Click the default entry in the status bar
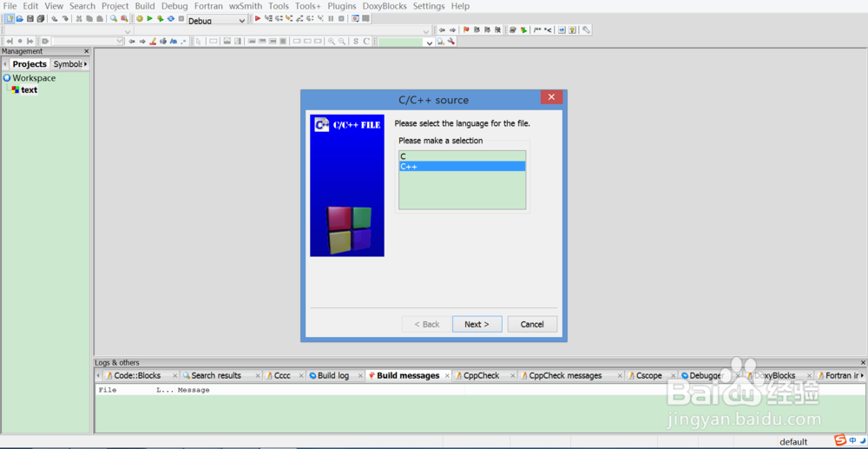Image resolution: width=868 pixels, height=449 pixels. 793,442
